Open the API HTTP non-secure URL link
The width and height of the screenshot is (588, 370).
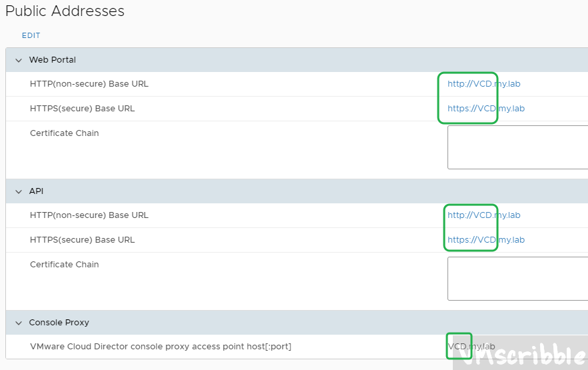pos(483,215)
